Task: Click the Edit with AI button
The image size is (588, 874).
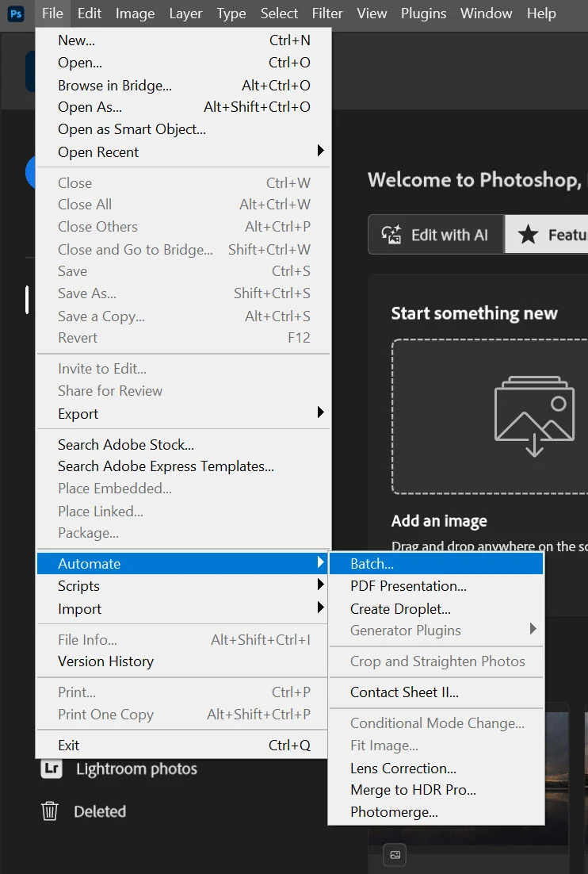Action: tap(436, 235)
